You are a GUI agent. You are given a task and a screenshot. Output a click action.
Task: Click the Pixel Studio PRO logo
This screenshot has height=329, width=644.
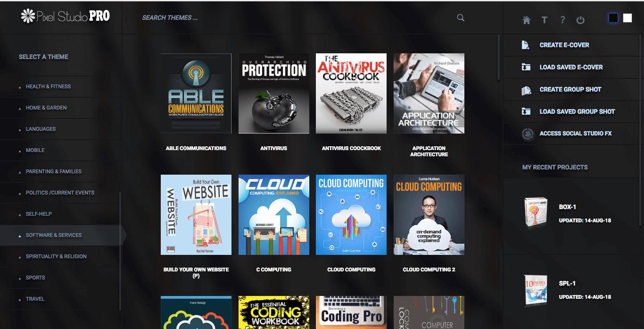[x=65, y=16]
